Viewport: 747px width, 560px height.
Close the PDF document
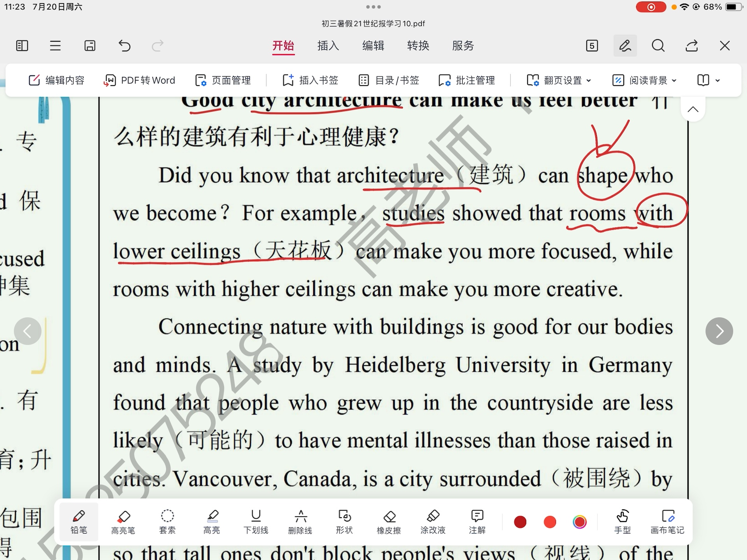point(725,46)
